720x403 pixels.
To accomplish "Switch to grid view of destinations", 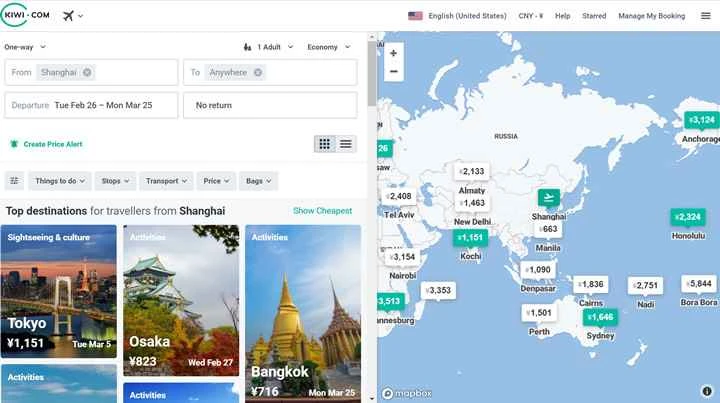I will coord(324,144).
